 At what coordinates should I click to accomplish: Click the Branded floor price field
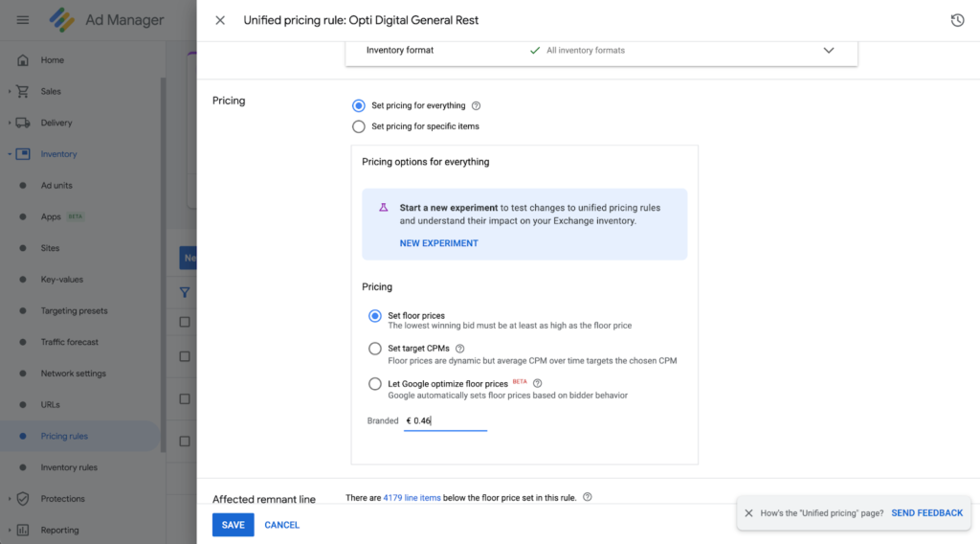(x=446, y=420)
